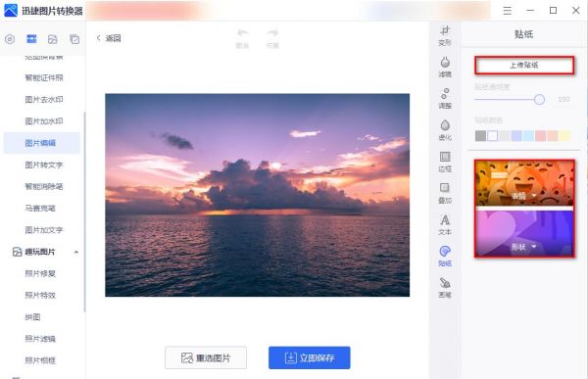This screenshot has width=588, height=379.
Task: Click the opacity value field showing 100
Action: click(x=563, y=99)
